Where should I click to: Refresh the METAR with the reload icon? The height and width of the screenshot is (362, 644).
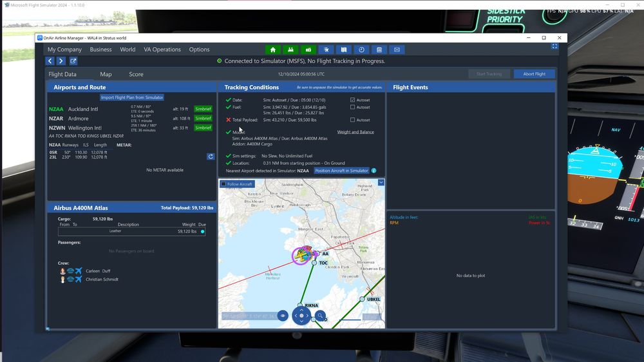pyautogui.click(x=210, y=157)
